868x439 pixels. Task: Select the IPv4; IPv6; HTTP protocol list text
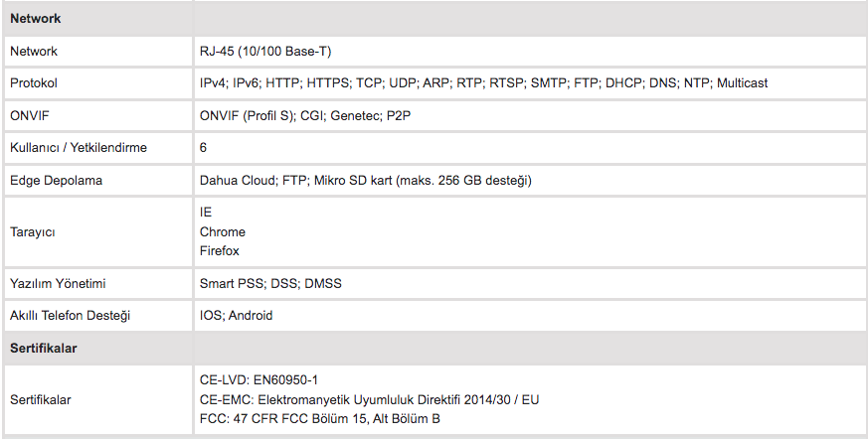pos(483,83)
